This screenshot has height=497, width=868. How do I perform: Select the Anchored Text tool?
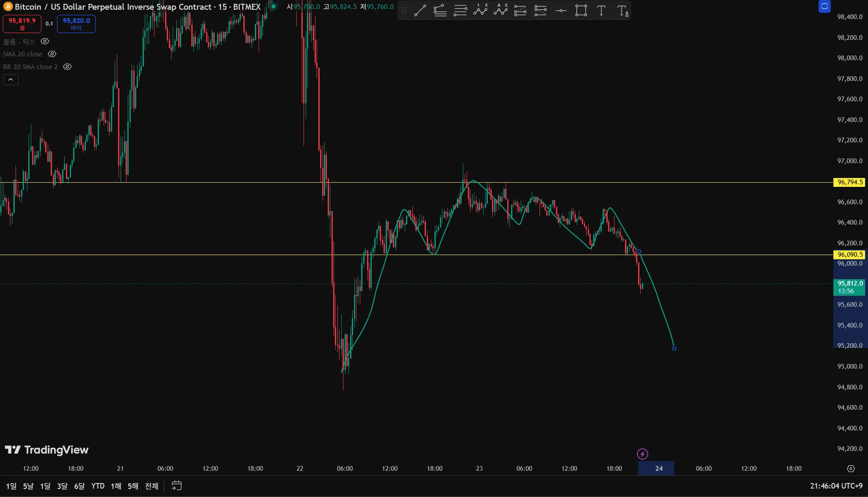tap(622, 10)
